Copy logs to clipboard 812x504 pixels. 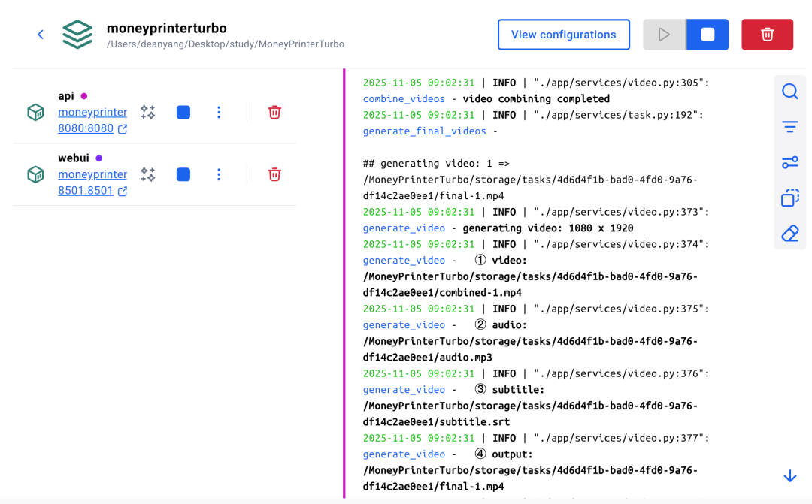point(789,198)
